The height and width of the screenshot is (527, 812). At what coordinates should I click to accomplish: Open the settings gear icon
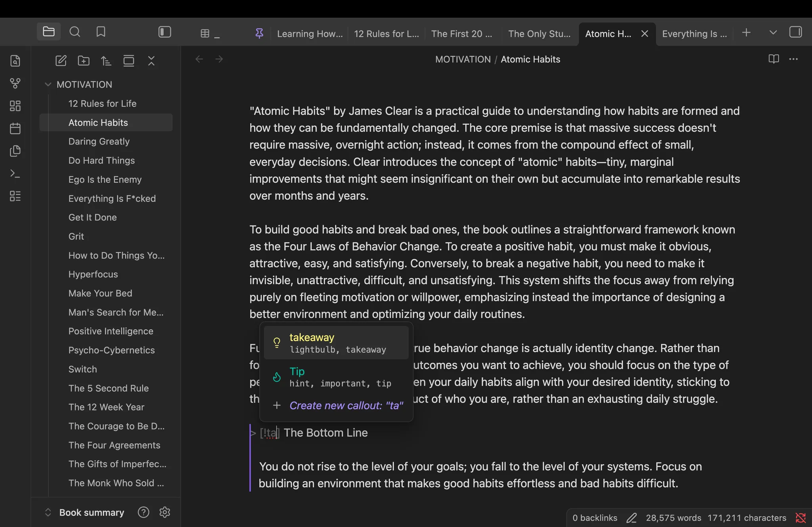(165, 512)
